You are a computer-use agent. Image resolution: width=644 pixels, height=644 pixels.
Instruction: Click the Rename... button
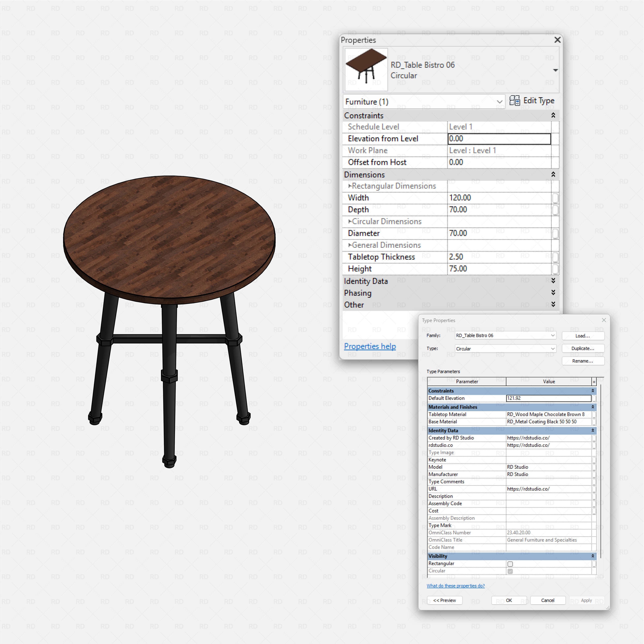point(583,361)
